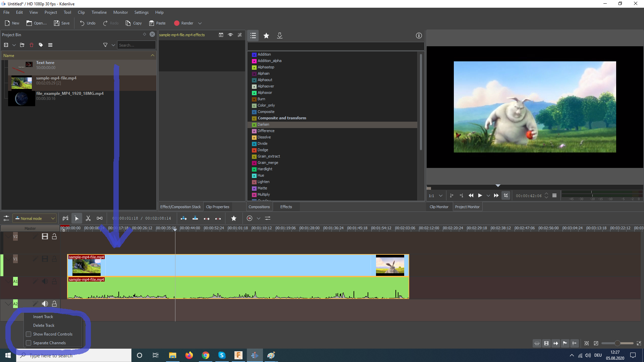The image size is (644, 362).
Task: Expand the Render dropdown arrow
Action: tap(200, 23)
